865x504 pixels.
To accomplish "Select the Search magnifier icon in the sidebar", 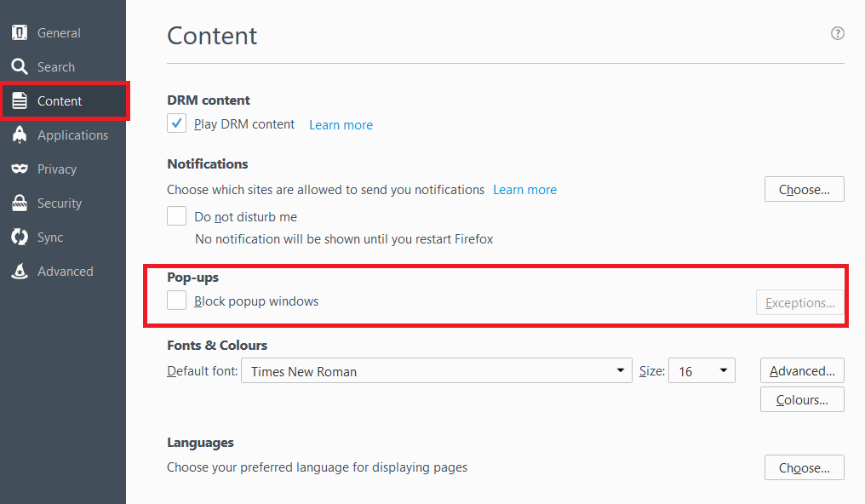I will 20,66.
